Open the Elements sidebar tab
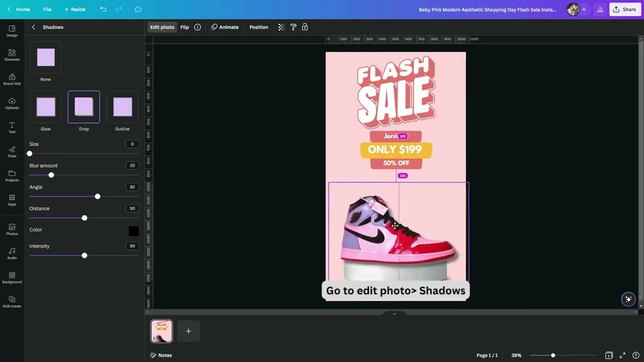The image size is (644, 362). pos(12,55)
